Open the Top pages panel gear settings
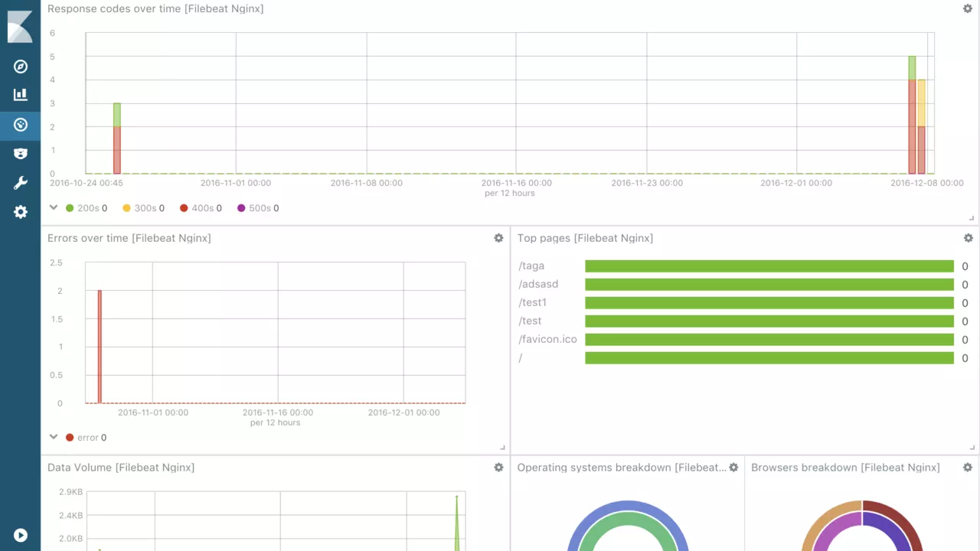This screenshot has height=551, width=980. click(968, 238)
